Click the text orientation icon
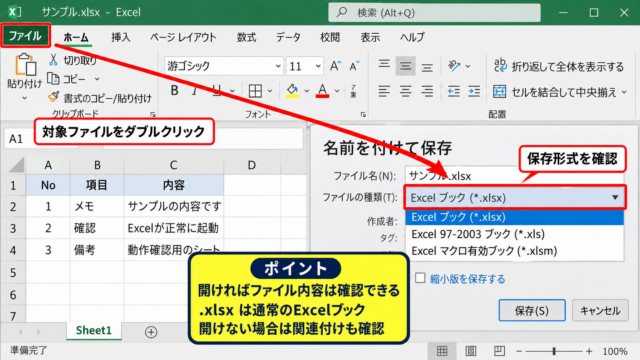Image resolution: width=640 pixels, height=360 pixels. 454,66
